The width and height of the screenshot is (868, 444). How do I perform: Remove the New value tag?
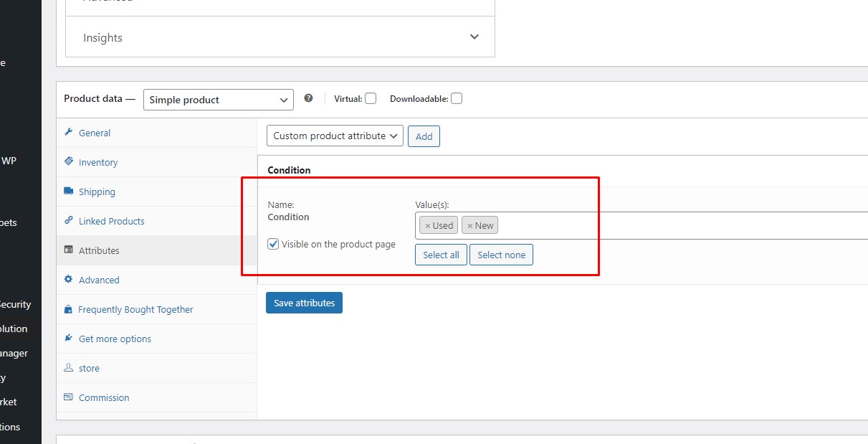pyautogui.click(x=470, y=226)
